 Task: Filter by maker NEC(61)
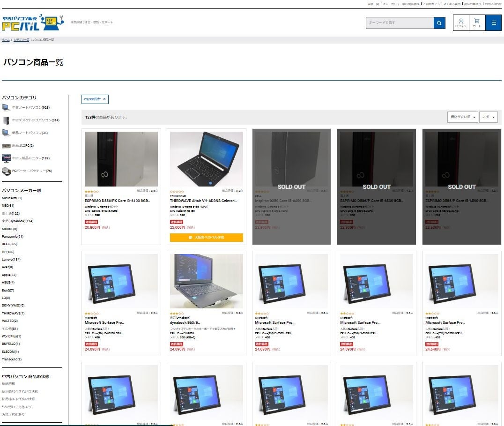[x=8, y=206]
